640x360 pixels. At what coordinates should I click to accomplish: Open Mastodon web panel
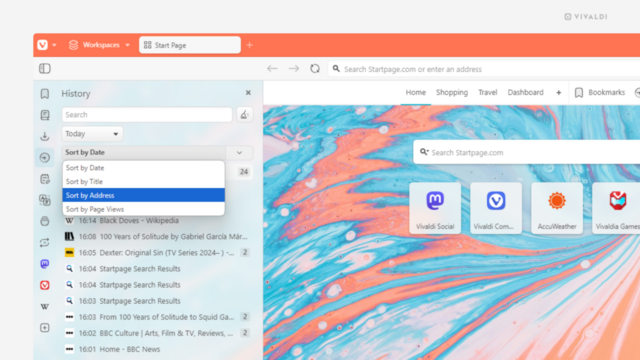click(x=45, y=264)
